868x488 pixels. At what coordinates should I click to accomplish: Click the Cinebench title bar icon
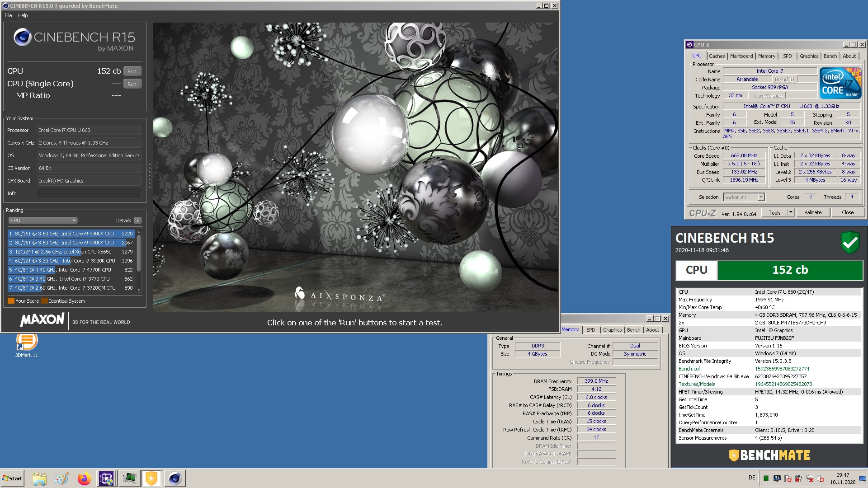coord(5,6)
